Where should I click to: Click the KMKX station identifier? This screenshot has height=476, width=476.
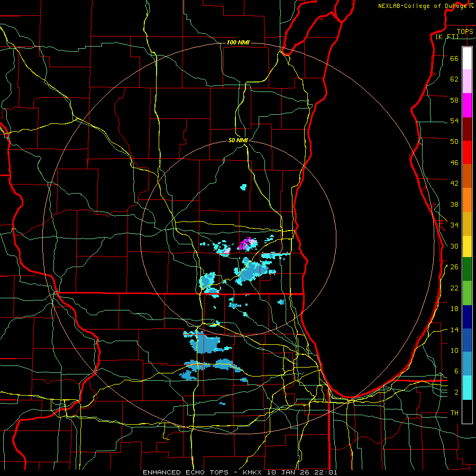[253, 472]
